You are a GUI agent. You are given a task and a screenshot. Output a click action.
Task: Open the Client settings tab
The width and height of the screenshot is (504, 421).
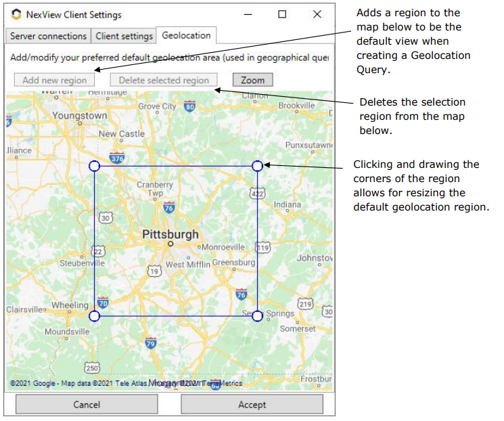point(124,36)
